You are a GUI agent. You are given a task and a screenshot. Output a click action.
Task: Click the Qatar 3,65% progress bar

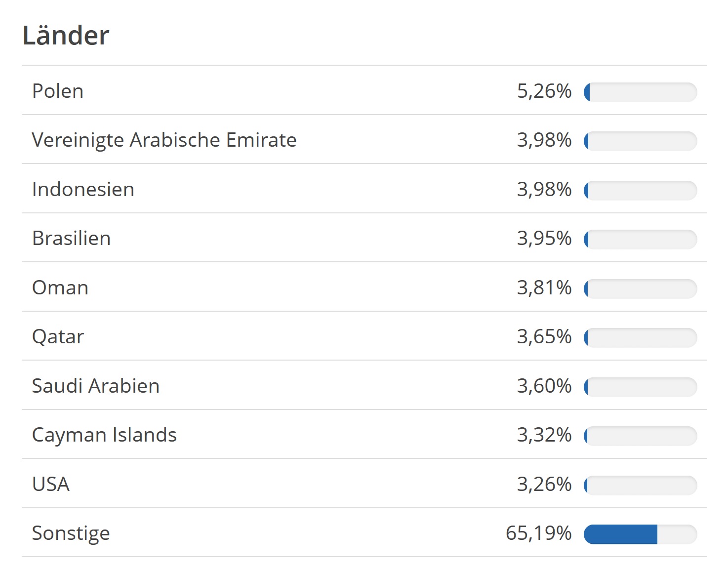pos(640,338)
